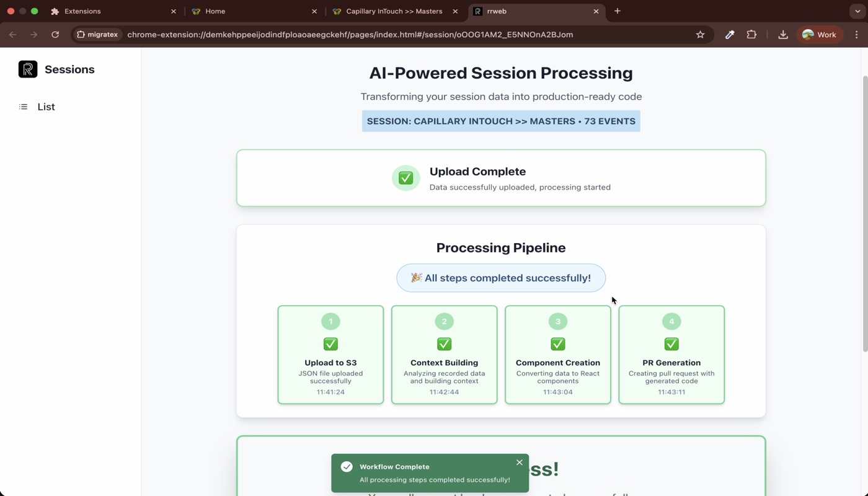
Task: Open the Work profile button
Action: pyautogui.click(x=820, y=35)
